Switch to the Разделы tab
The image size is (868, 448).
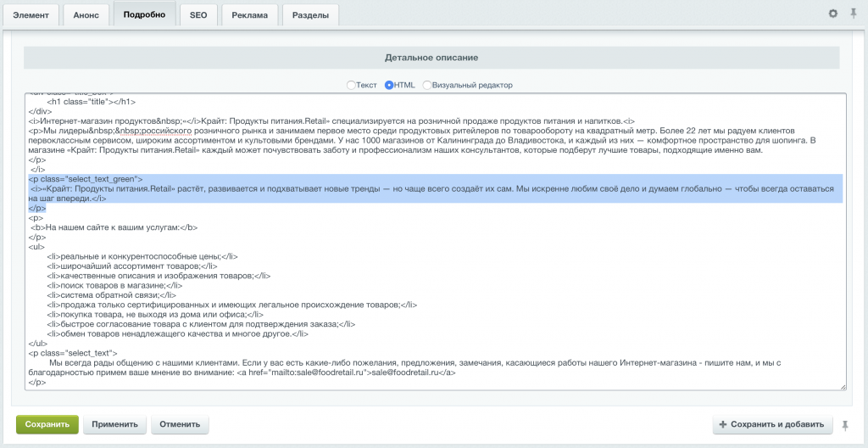(x=310, y=15)
